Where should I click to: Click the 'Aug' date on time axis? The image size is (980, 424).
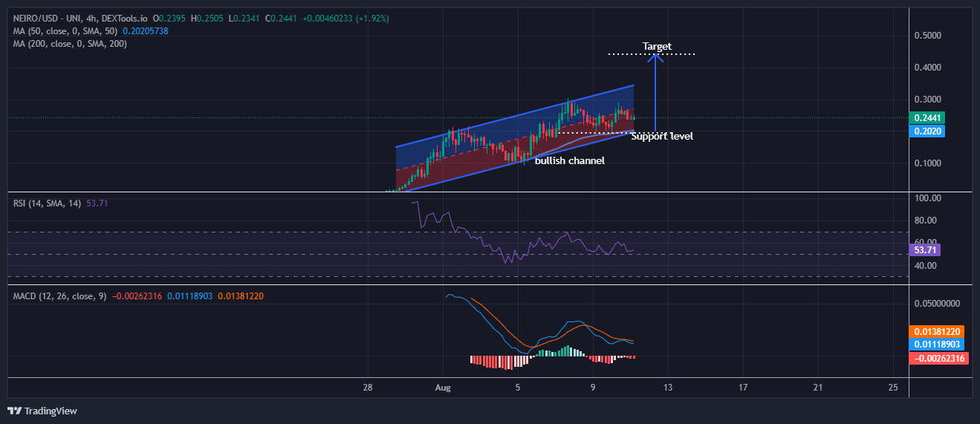(443, 388)
